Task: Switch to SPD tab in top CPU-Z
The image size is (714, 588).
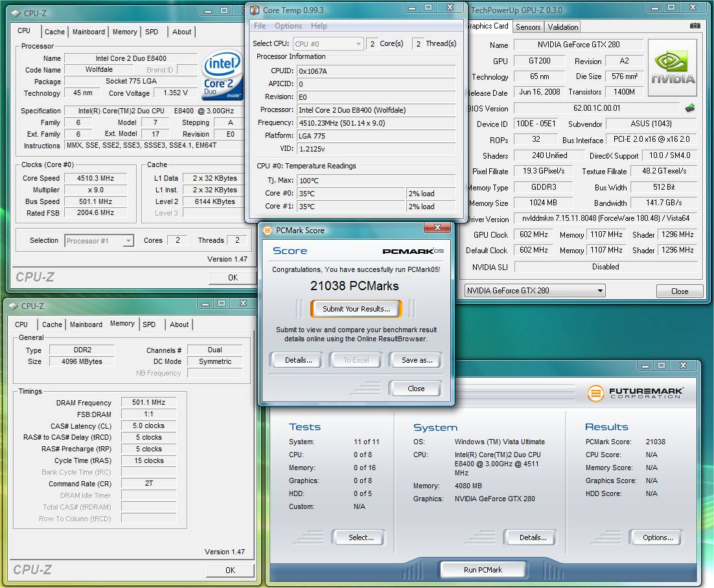Action: tap(152, 32)
